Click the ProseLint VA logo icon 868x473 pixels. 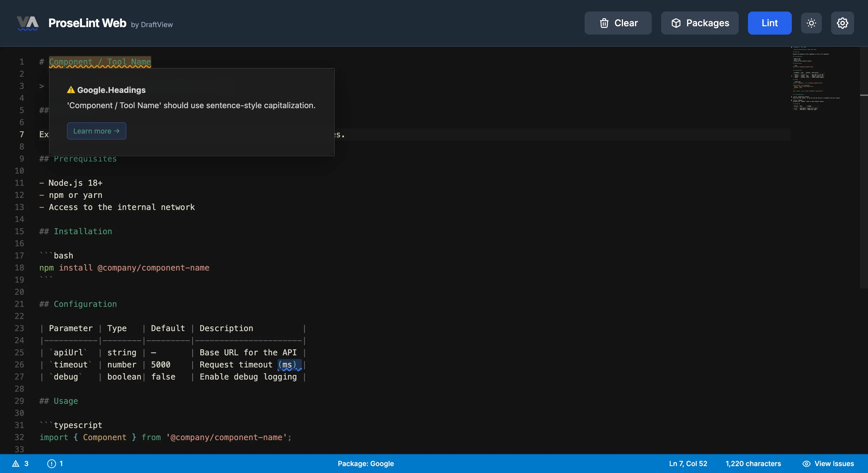(x=28, y=23)
